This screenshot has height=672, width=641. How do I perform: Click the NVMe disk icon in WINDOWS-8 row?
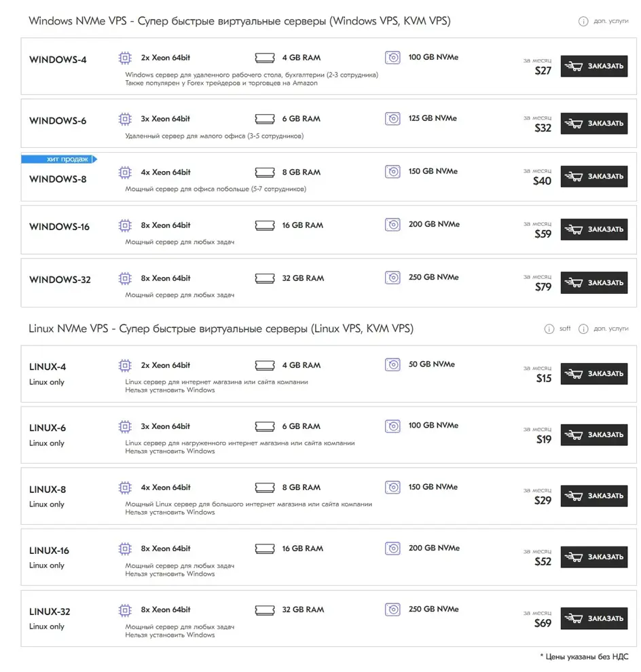click(x=392, y=172)
